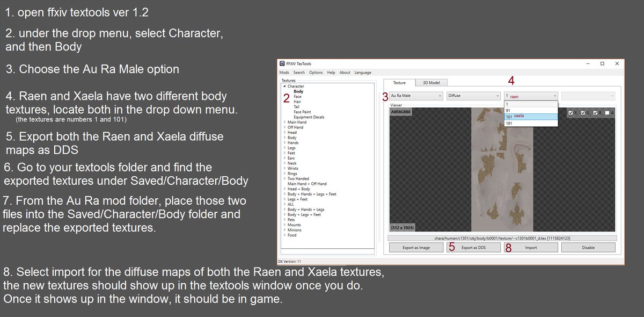
Task: Select the Wrists tree row
Action: [293, 169]
